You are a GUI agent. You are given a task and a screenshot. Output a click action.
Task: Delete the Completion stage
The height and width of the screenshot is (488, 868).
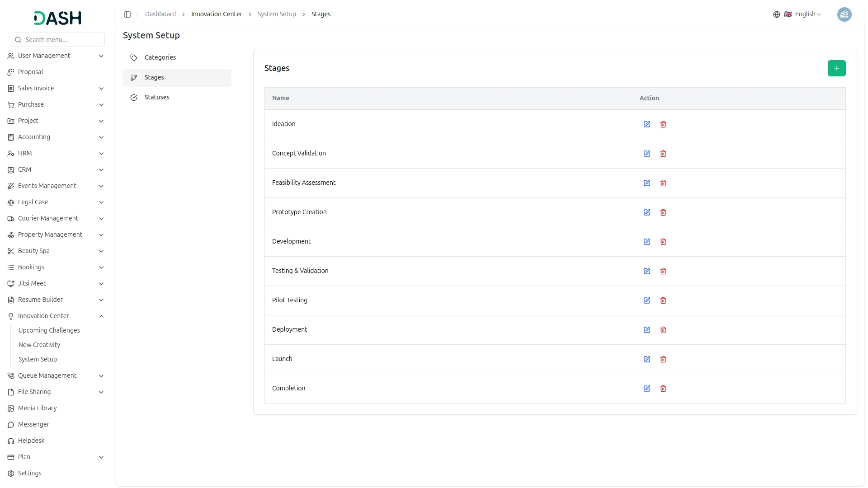coord(663,389)
